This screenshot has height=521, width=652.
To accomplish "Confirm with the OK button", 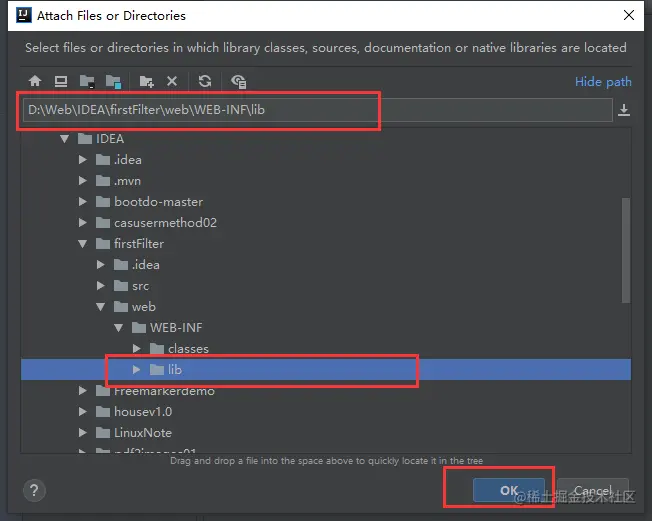I will pyautogui.click(x=509, y=490).
